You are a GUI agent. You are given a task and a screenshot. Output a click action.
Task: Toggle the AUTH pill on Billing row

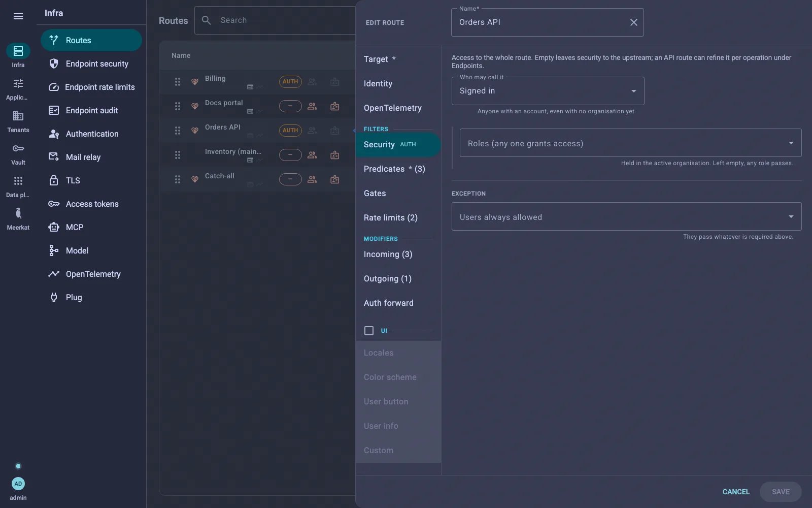(x=290, y=82)
